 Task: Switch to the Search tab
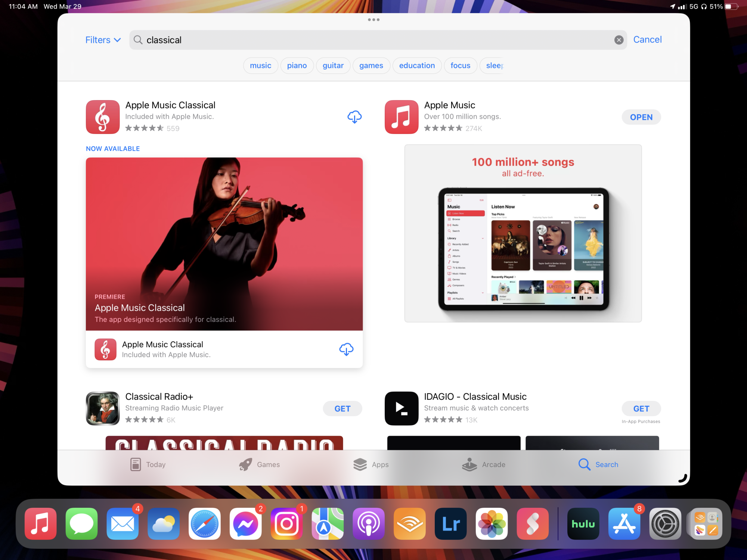point(598,464)
